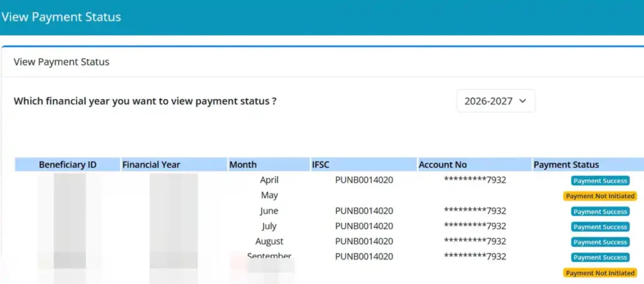
Task: Click the Payment Success badge for July
Action: click(600, 227)
